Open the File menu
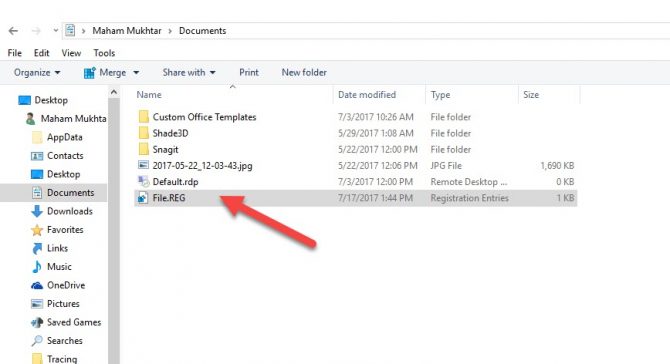 [x=15, y=53]
